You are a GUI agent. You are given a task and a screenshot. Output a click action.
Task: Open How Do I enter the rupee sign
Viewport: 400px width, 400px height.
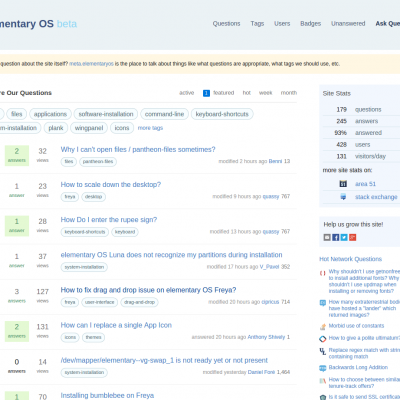click(x=109, y=220)
